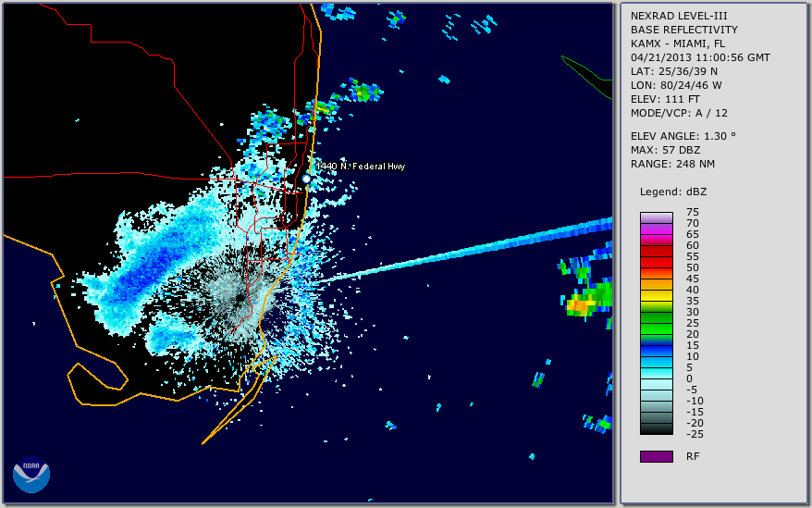
Task: Click the "LON: 80/24/46 W" line
Action: pos(676,85)
